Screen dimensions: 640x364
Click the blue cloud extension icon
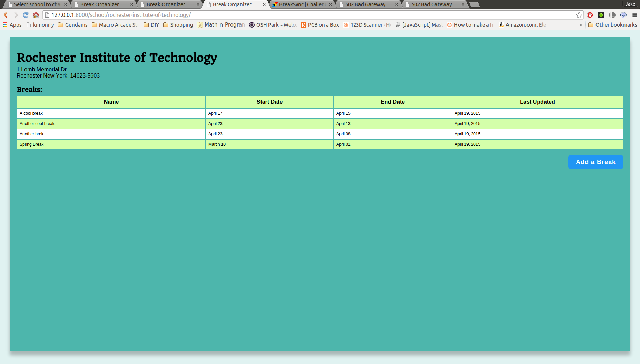623,15
